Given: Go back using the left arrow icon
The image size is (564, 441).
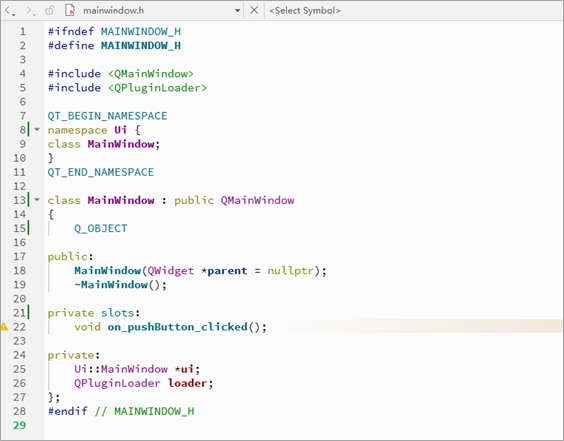Looking at the screenshot, I should coord(8,10).
